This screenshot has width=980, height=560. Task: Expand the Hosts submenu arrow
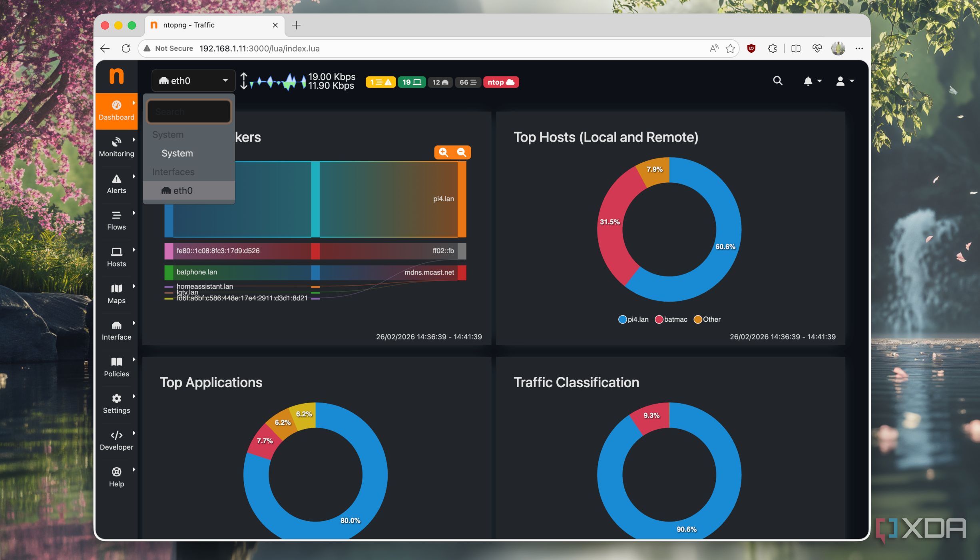(x=134, y=250)
